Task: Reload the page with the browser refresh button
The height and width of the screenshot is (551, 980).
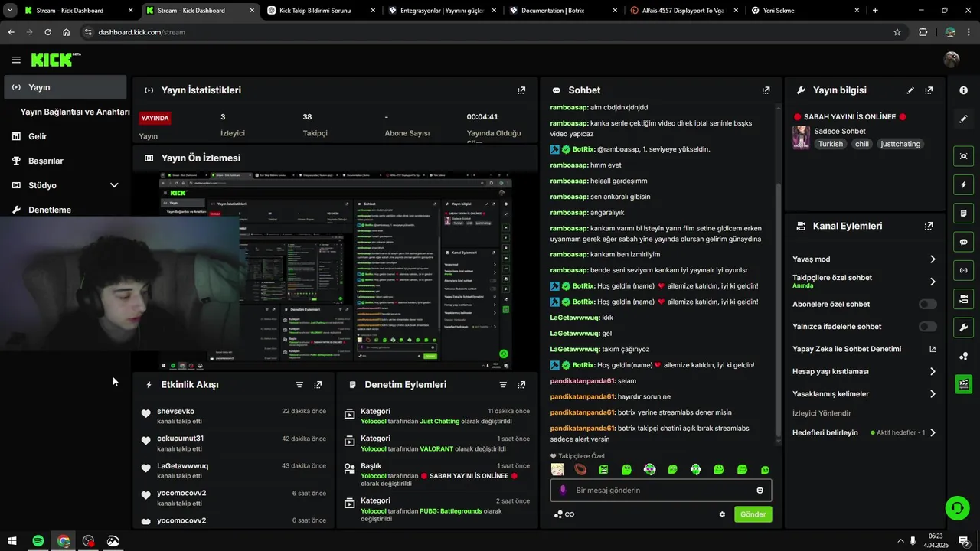Action: tap(47, 32)
